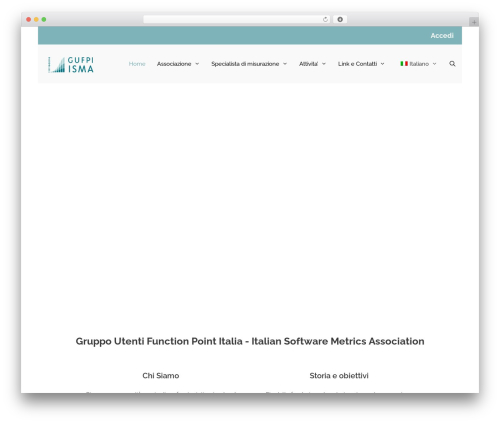Click the round icon right of address bar
500x423 pixels.
[x=340, y=20]
